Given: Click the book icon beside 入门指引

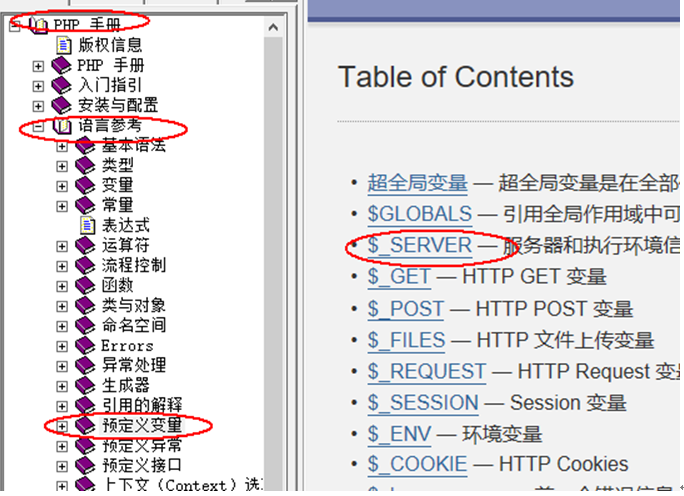Looking at the screenshot, I should (x=62, y=85).
